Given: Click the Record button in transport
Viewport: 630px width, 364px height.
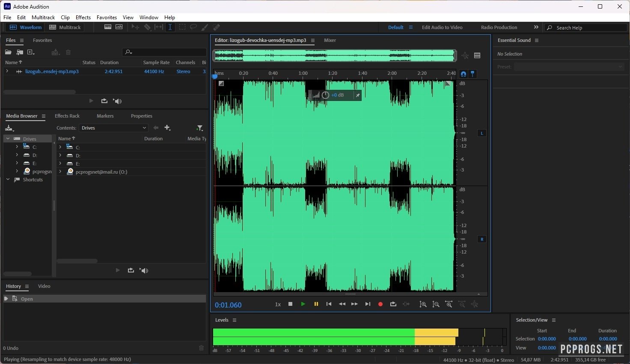Looking at the screenshot, I should coord(380,304).
